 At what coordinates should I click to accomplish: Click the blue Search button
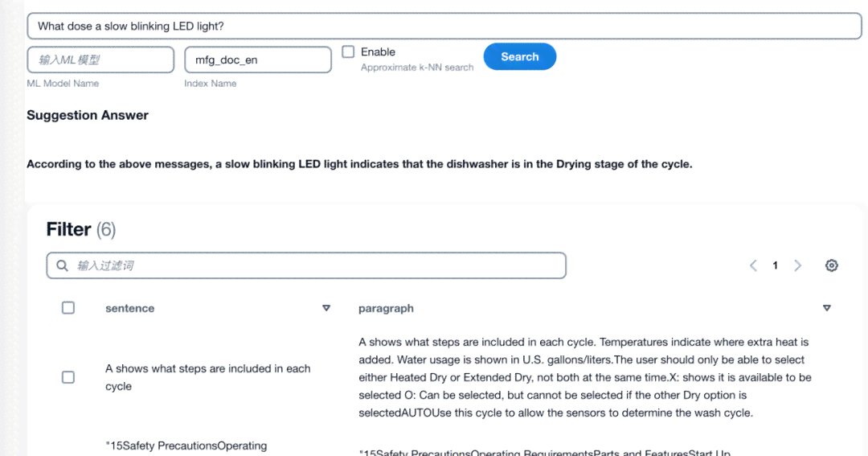[x=520, y=56]
